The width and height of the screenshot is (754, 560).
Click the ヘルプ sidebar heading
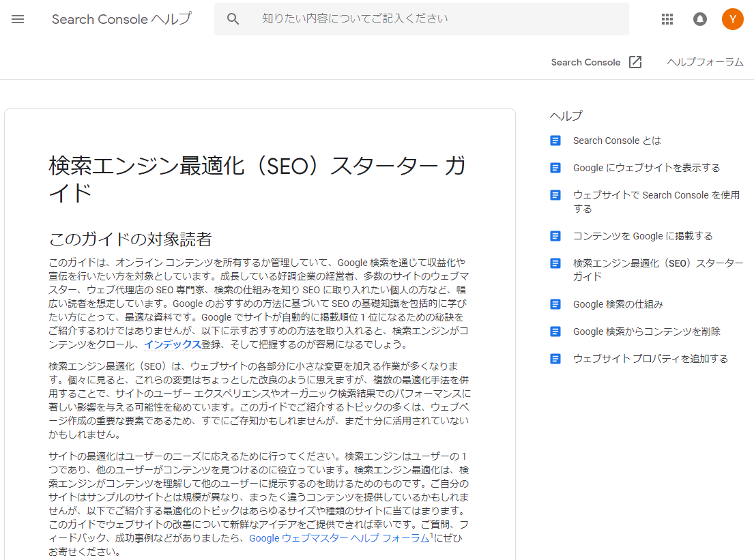pos(566,116)
